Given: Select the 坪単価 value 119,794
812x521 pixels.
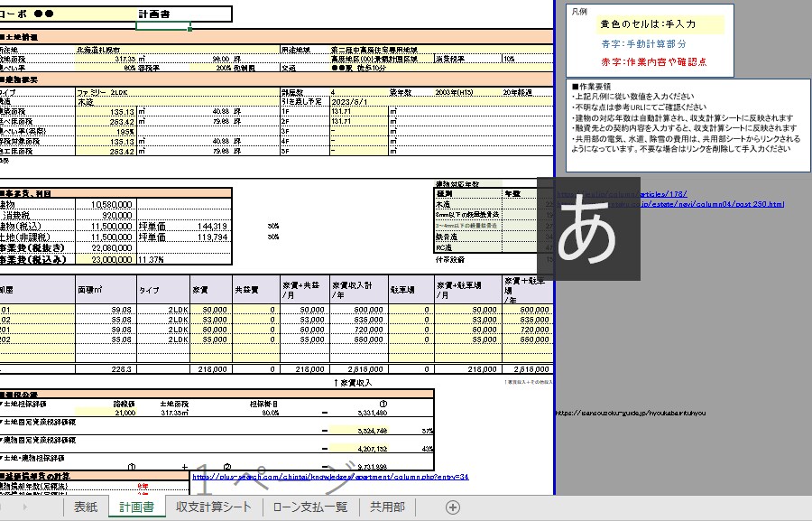Looking at the screenshot, I should click(211, 237).
